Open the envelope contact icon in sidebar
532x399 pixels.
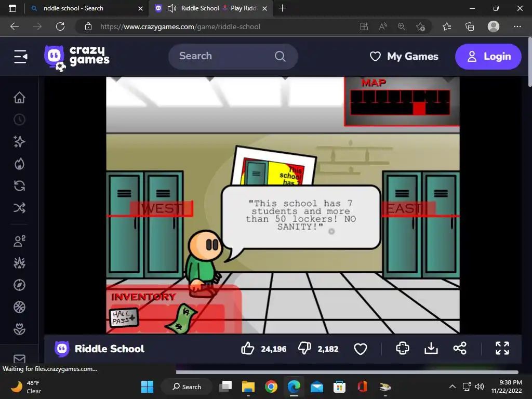pos(19,358)
